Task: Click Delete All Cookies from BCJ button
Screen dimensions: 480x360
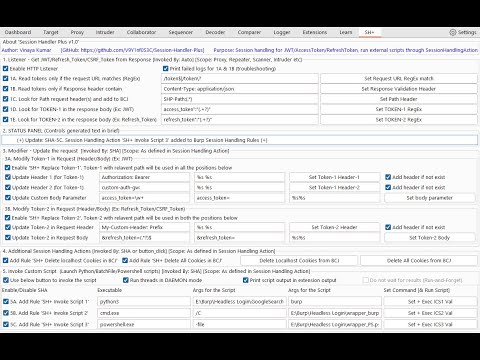Action: coord(419,261)
